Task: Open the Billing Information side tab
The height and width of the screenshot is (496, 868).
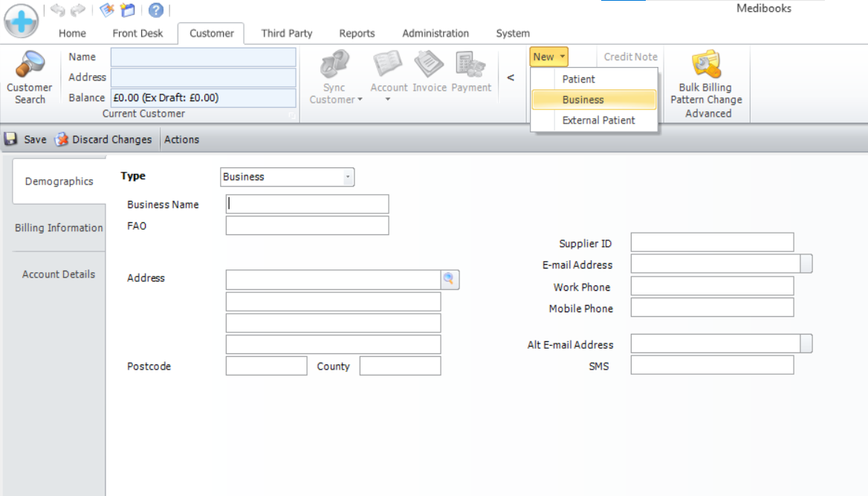Action: 59,228
